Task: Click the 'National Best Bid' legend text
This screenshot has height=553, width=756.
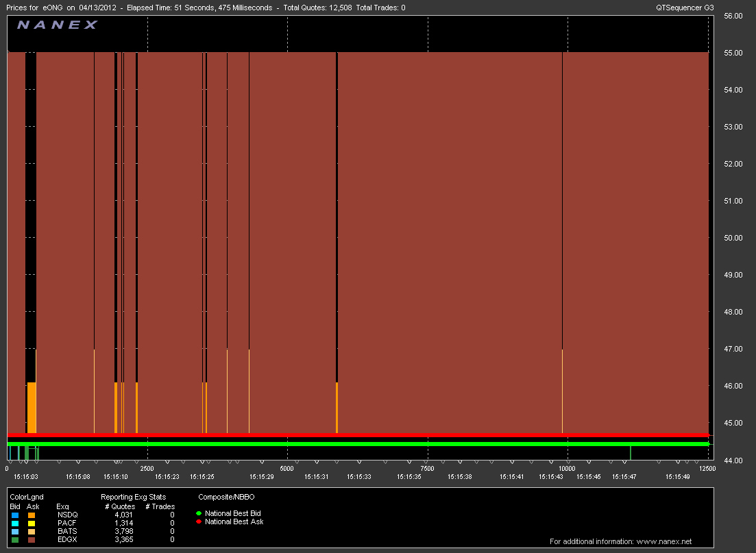Action: click(x=233, y=513)
